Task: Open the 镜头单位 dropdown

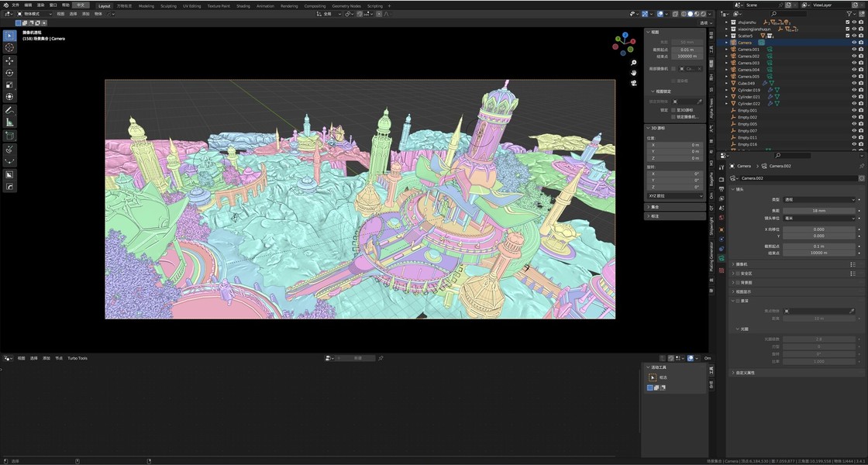Action: pyautogui.click(x=818, y=218)
